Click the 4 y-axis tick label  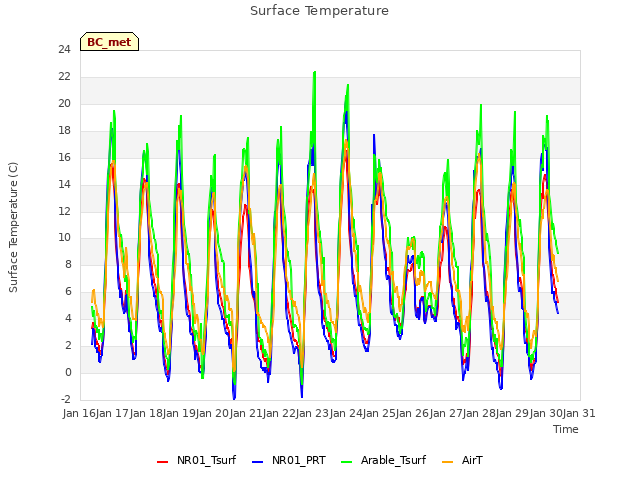pos(68,319)
